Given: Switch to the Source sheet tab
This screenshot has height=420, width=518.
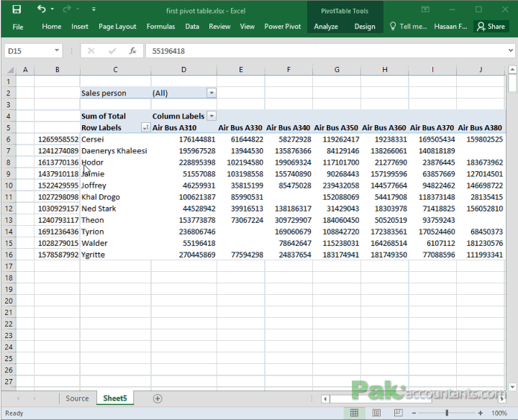Looking at the screenshot, I should pyautogui.click(x=77, y=398).
